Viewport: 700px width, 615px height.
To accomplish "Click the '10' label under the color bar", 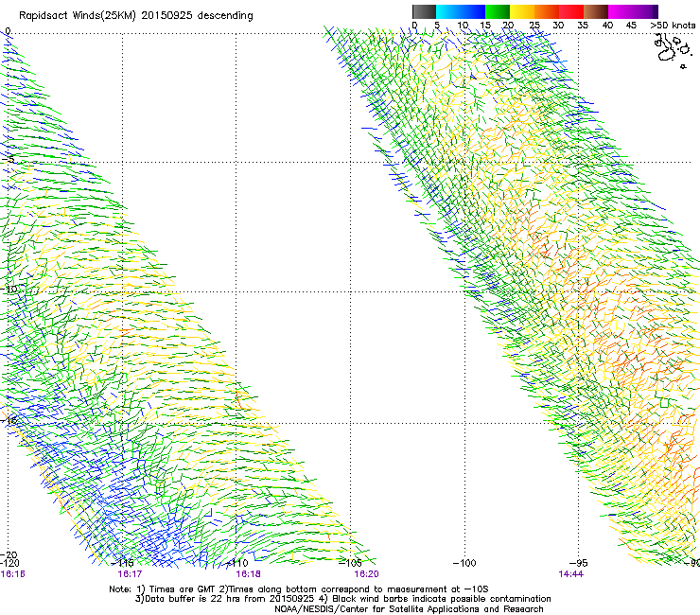I will 463,26.
